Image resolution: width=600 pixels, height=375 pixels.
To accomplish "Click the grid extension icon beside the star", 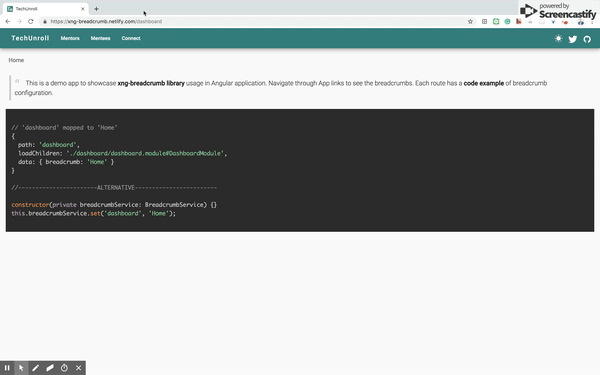I will tap(484, 21).
